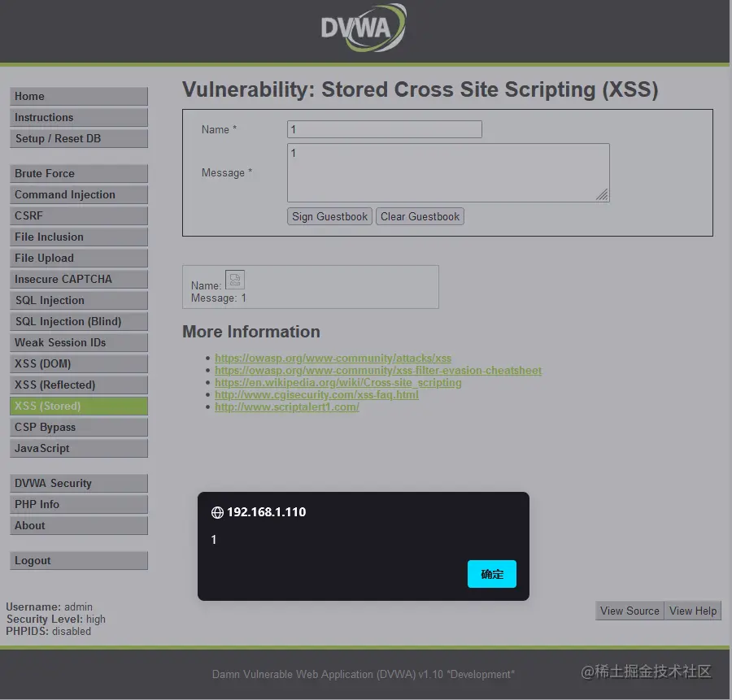Open the Wikipedia Cross-site scripting link
The height and width of the screenshot is (700, 732).
(x=338, y=382)
